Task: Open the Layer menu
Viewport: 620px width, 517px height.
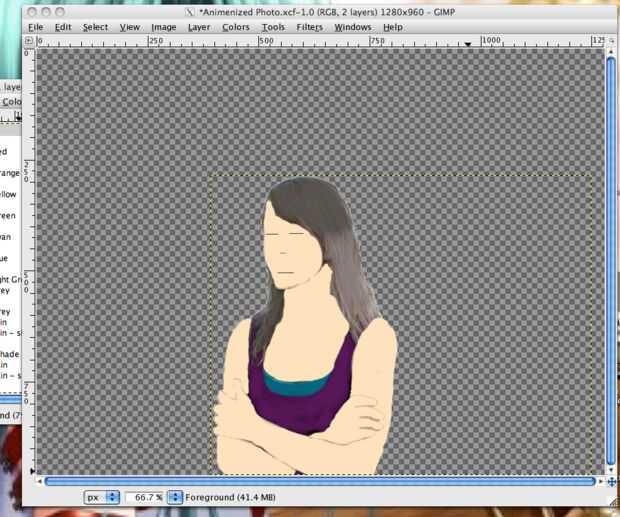Action: pos(199,27)
